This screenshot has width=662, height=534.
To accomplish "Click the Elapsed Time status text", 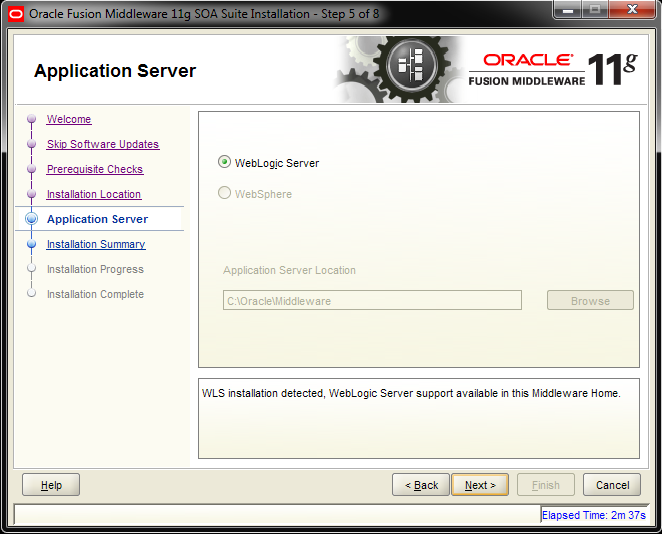I will 594,515.
